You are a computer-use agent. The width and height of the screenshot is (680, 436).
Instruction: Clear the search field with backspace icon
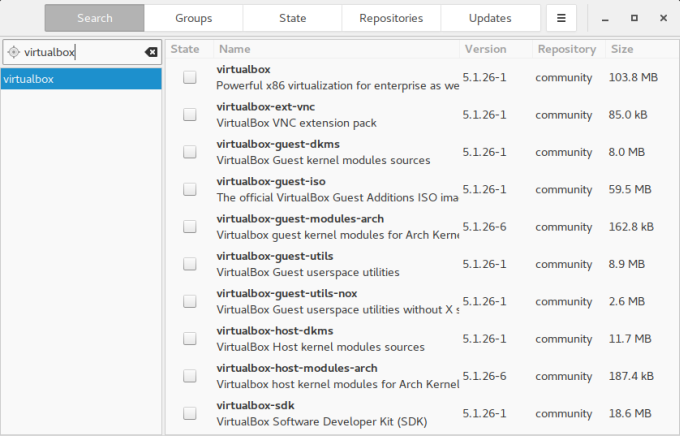(151, 52)
